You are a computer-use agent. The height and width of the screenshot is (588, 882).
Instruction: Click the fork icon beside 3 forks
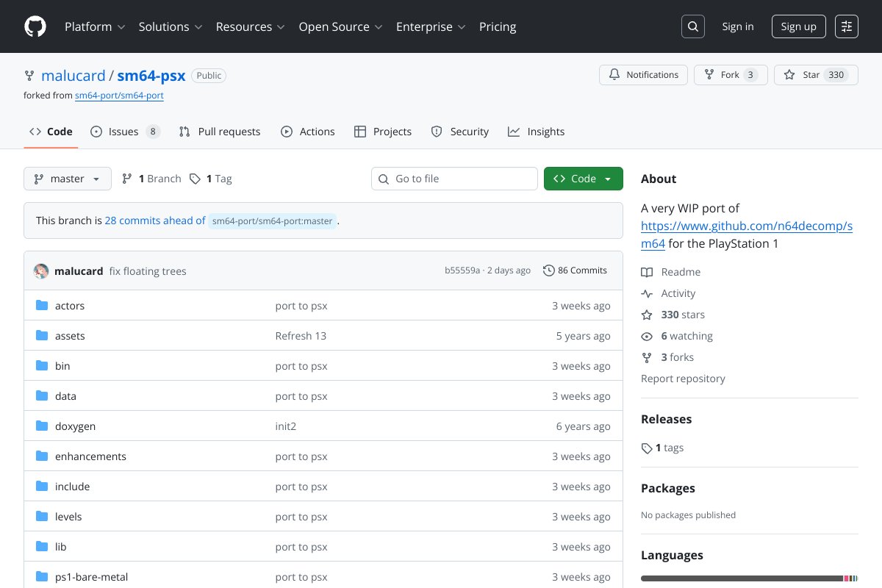coord(647,357)
